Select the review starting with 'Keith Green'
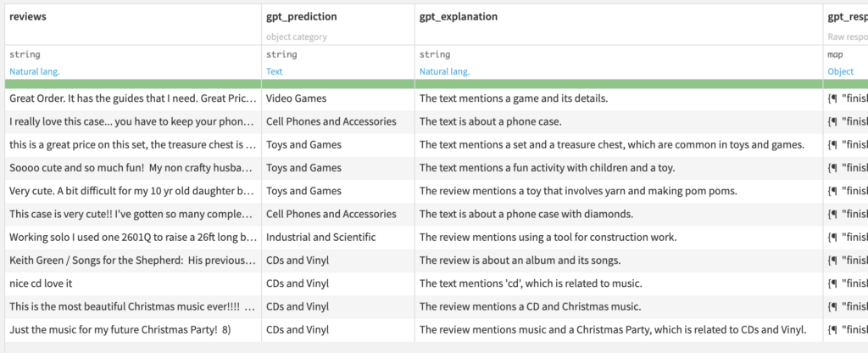The width and height of the screenshot is (868, 353). 132,261
